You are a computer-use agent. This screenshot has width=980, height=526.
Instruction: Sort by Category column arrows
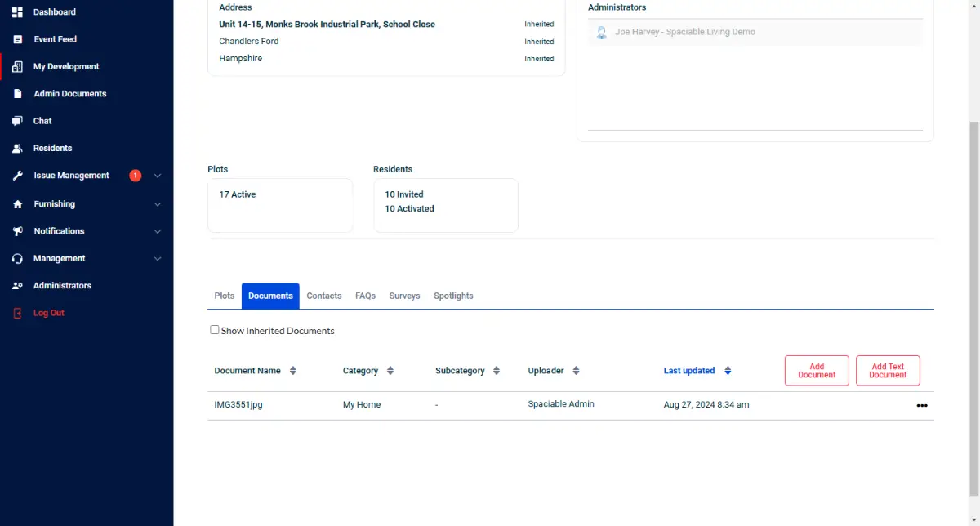click(390, 371)
